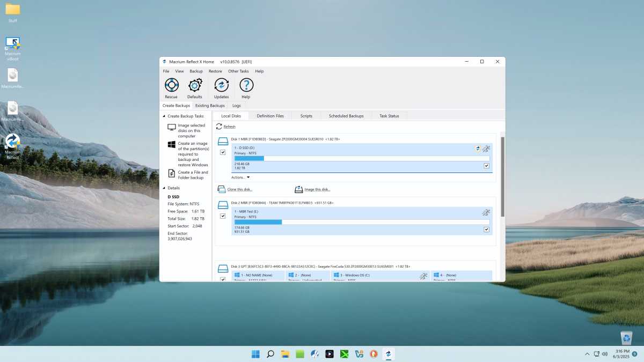Select the Macrium Reflect desktop shortcut
This screenshot has width=644, height=362.
tap(13, 146)
